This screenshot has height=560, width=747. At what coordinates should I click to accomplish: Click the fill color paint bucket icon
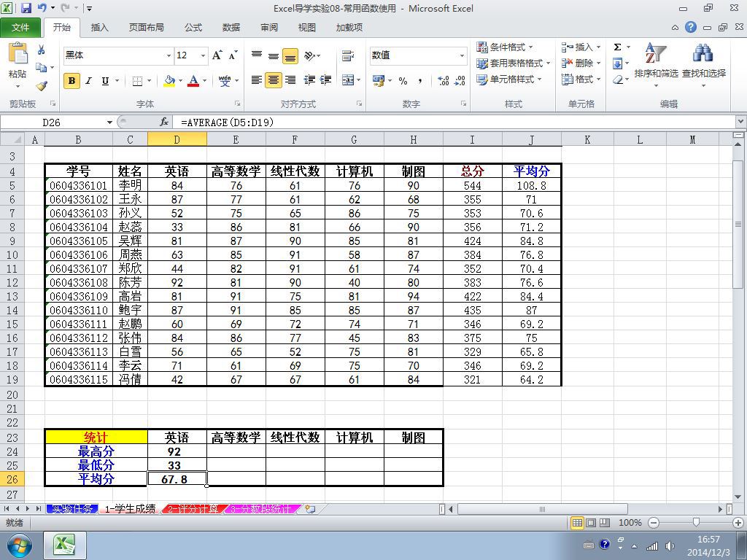pyautogui.click(x=169, y=80)
